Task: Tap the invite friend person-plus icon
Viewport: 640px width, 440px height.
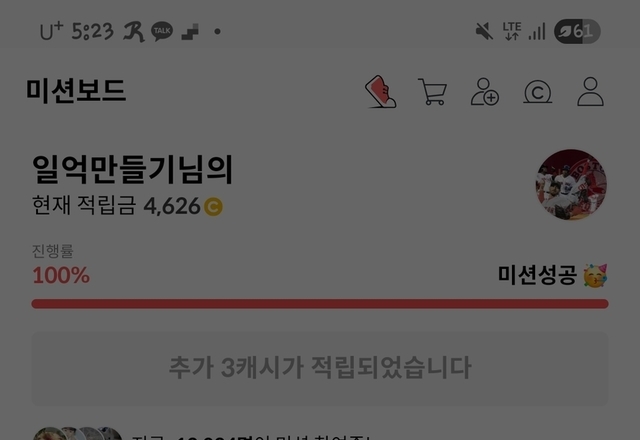Action: [x=485, y=92]
